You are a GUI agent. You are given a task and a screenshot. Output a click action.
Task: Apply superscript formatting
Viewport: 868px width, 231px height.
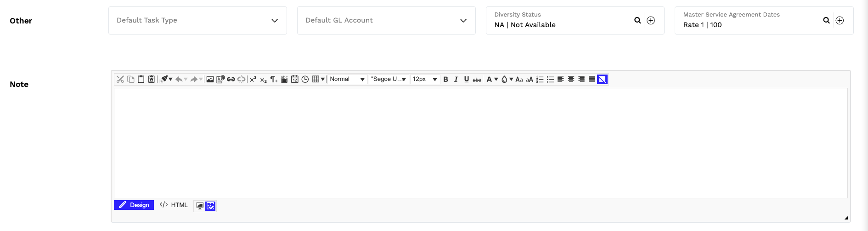(x=253, y=79)
